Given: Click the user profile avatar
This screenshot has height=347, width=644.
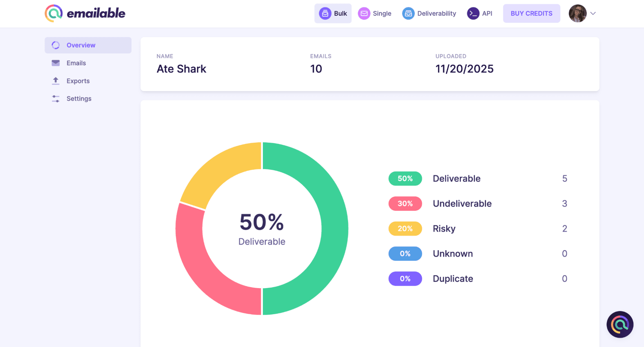Looking at the screenshot, I should click(577, 14).
